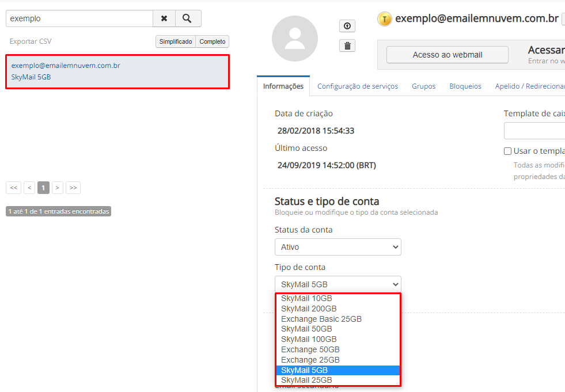Select page 1 in pagination

[43, 188]
